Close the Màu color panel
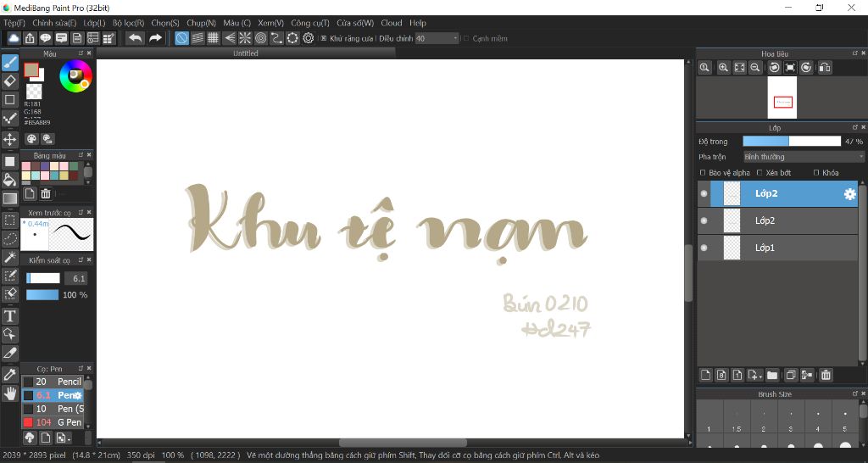The width and height of the screenshot is (868, 463). [x=89, y=53]
